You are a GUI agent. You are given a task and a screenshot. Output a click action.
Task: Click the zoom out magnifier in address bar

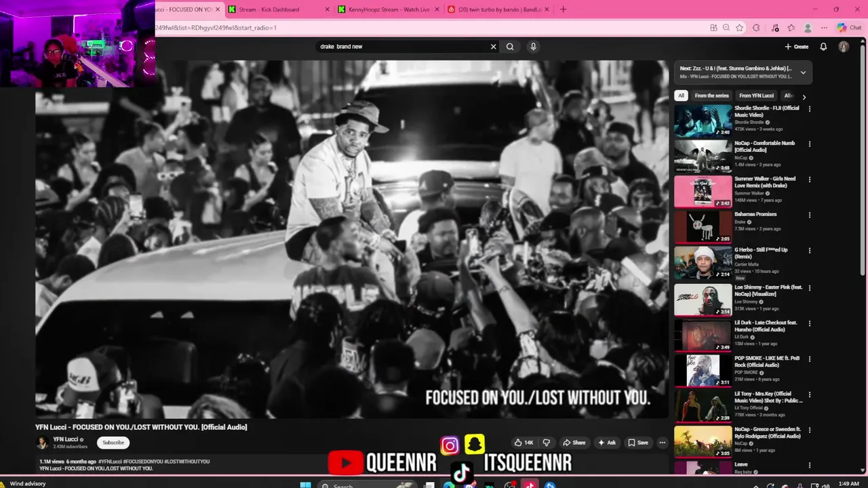(726, 28)
